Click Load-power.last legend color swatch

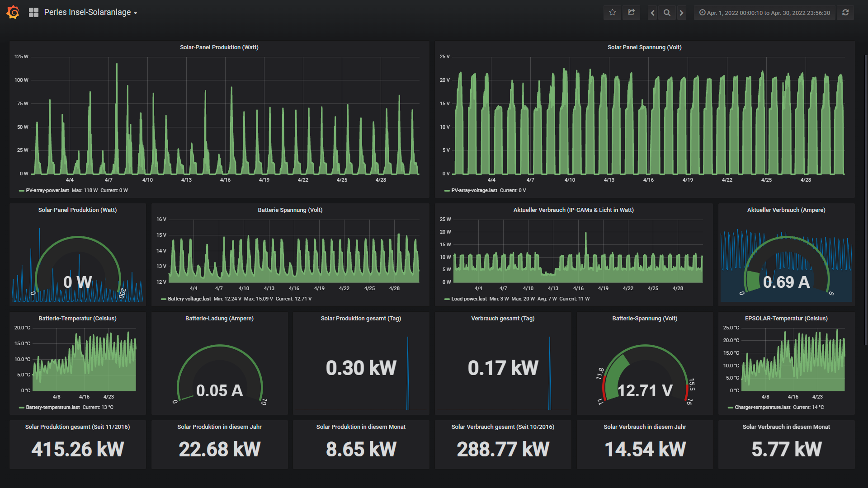(447, 299)
